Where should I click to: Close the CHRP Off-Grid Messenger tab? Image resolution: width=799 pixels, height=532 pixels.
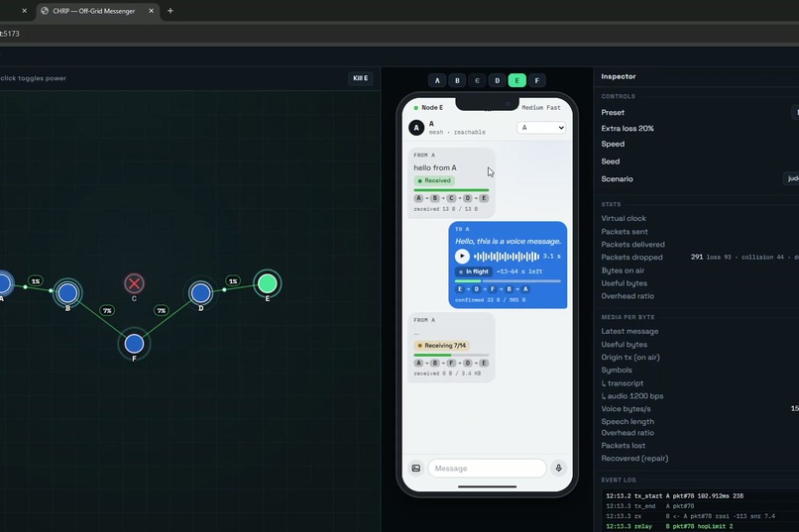pos(151,11)
